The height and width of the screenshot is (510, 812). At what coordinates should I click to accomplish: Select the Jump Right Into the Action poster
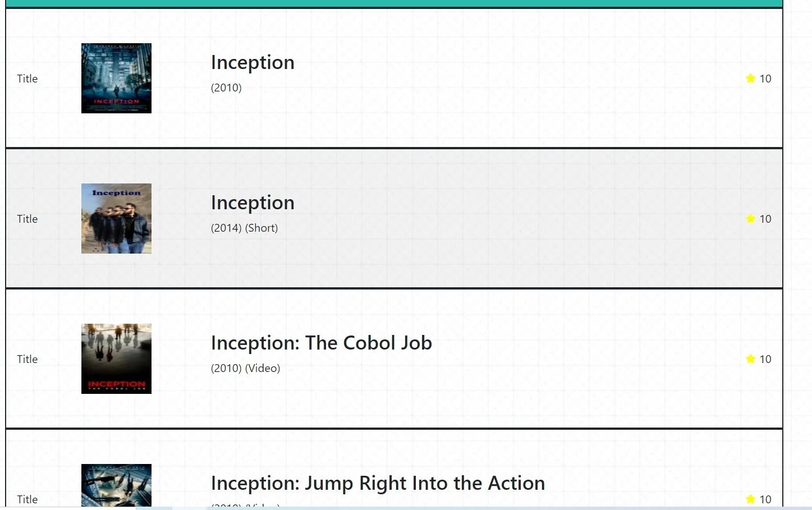116,486
